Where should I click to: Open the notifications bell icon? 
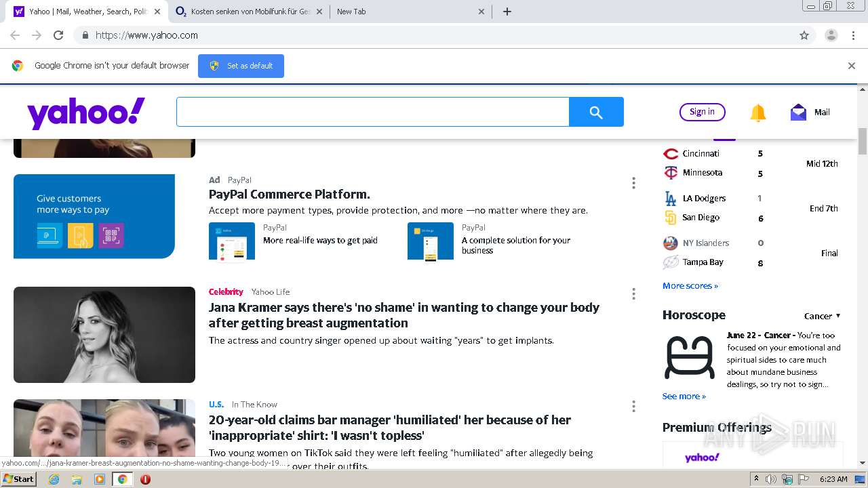click(x=757, y=113)
